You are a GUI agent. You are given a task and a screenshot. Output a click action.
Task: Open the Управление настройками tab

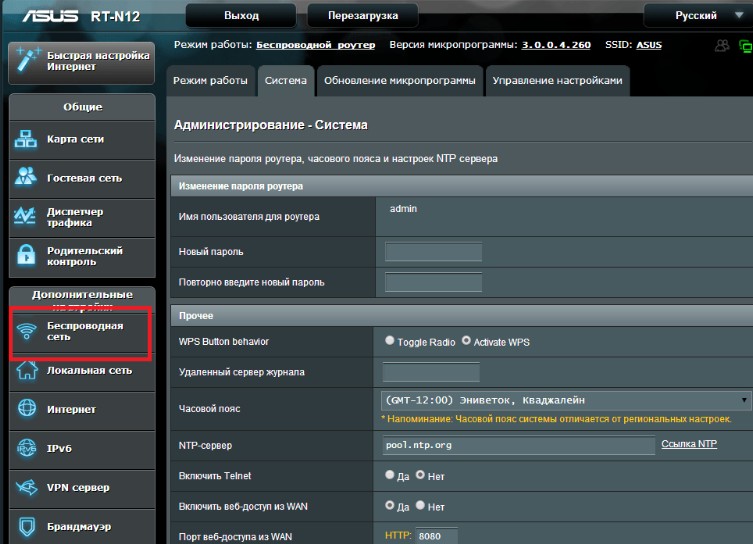557,81
